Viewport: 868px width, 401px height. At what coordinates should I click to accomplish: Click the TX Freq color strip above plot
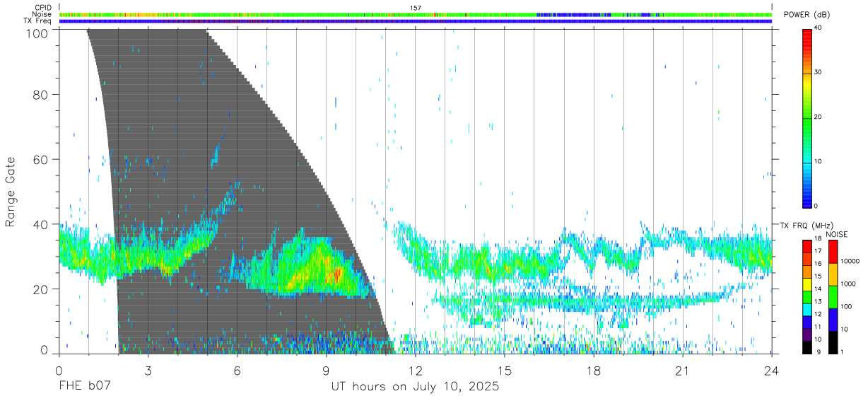point(416,21)
